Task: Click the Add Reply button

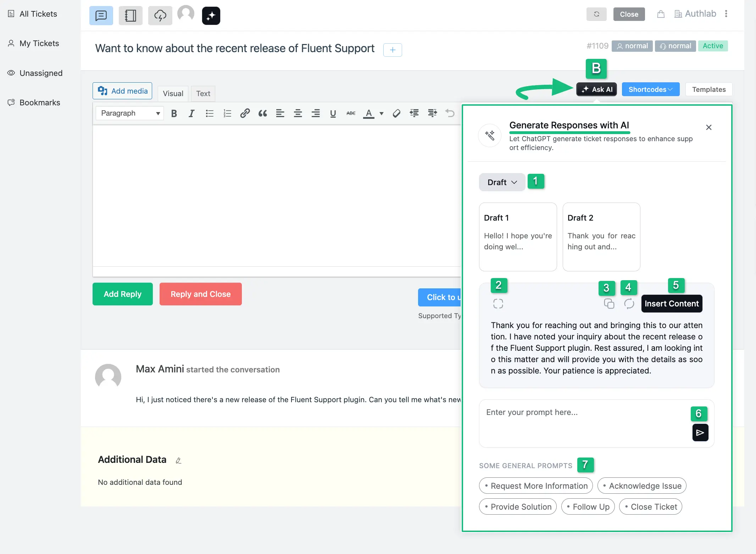Action: click(x=123, y=294)
